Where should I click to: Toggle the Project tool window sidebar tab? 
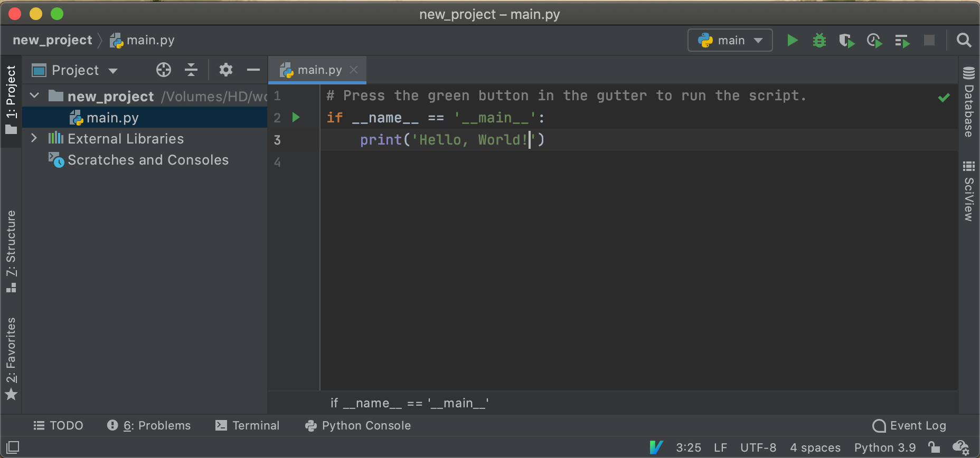point(11,100)
